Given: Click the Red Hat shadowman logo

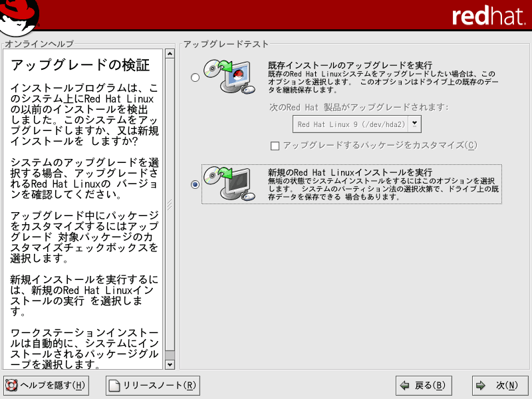Looking at the screenshot, I should click(x=20, y=18).
